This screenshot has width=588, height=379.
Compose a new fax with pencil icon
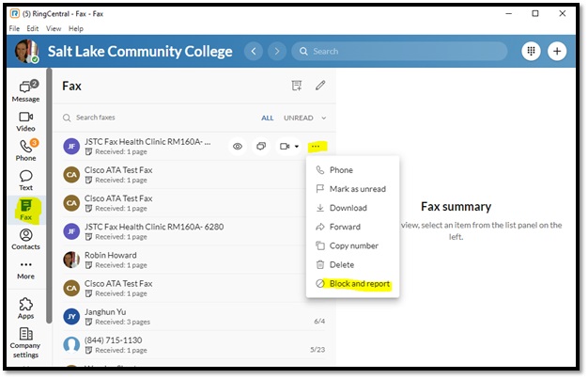320,86
